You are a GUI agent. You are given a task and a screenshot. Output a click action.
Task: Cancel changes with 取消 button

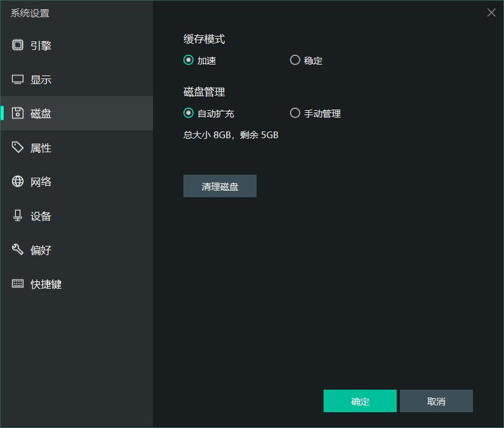click(436, 401)
